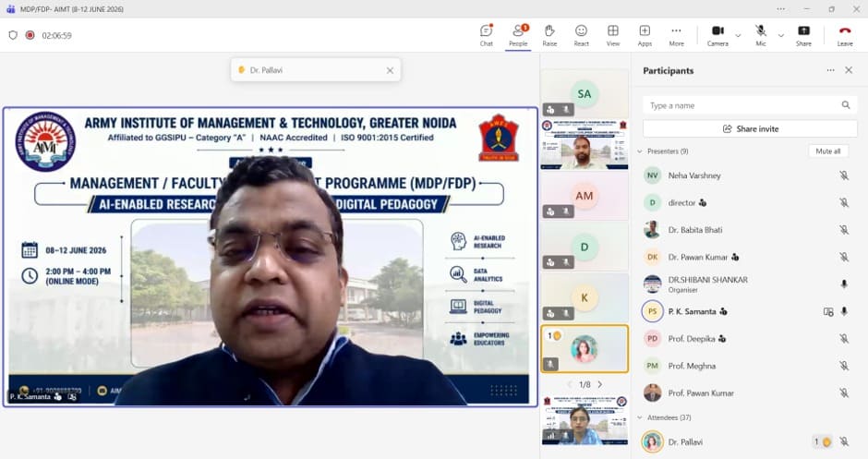Expand the camera options dropdown arrow
Viewport: 868px width, 459px height.
738,35
